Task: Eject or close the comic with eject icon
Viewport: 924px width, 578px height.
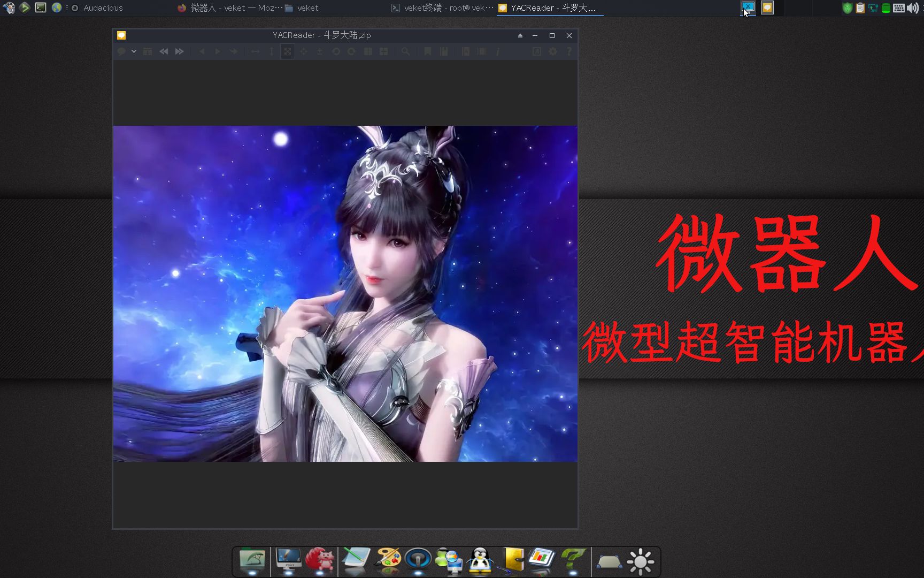Action: [519, 35]
